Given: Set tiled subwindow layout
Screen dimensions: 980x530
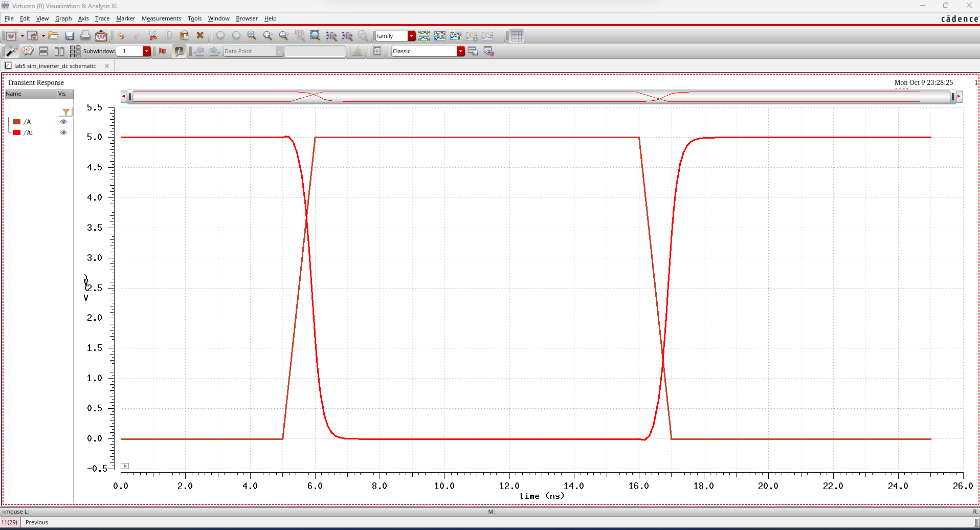Looking at the screenshot, I should pos(75,51).
